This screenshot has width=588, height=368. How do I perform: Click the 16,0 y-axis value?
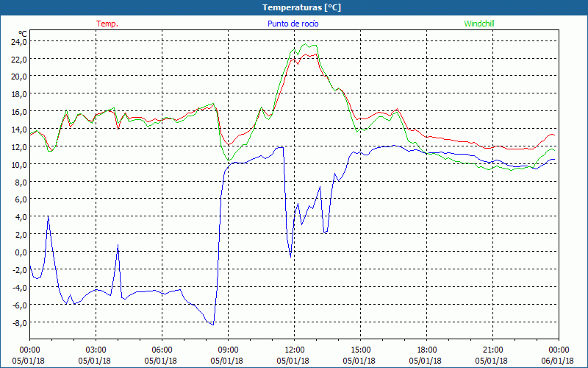click(19, 112)
